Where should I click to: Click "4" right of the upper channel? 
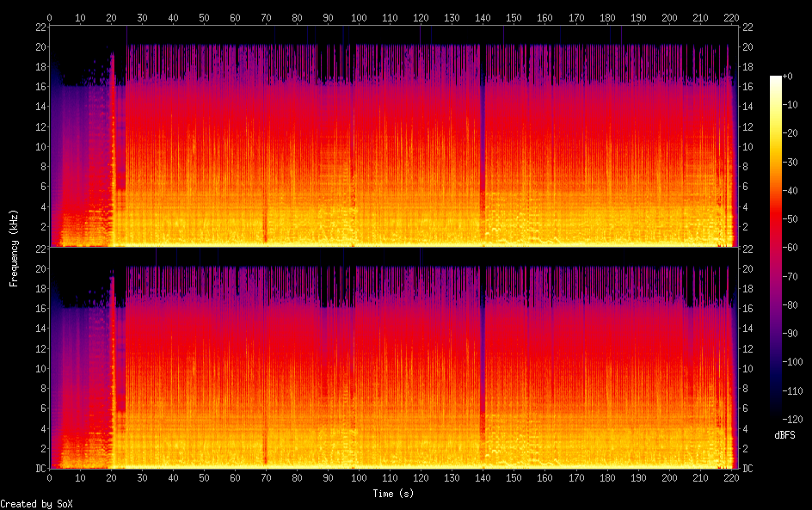pos(745,207)
